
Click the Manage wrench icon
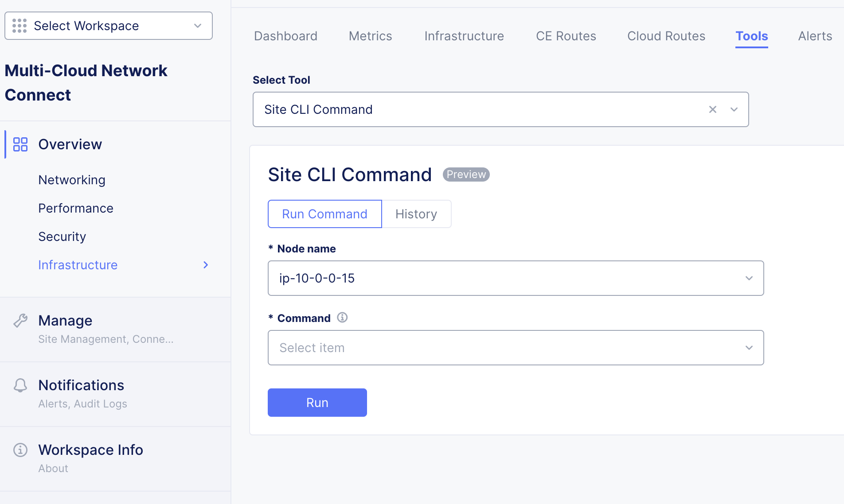(x=20, y=320)
